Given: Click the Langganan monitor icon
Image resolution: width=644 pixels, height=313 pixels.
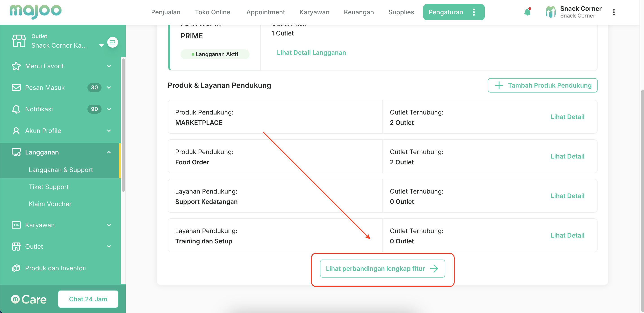Looking at the screenshot, I should point(16,152).
